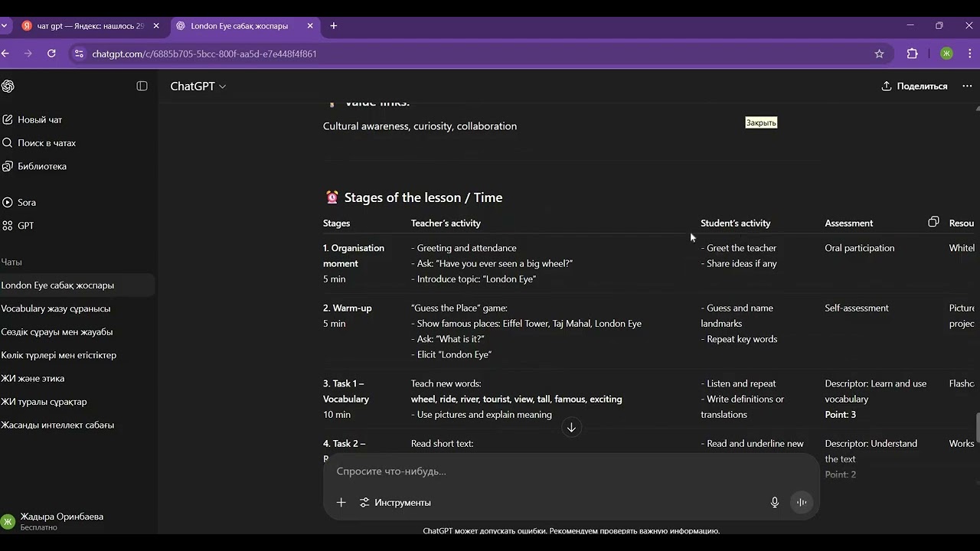The height and width of the screenshot is (551, 980).
Task: Click the scroll-to-bottom arrow button
Action: pyautogui.click(x=571, y=428)
